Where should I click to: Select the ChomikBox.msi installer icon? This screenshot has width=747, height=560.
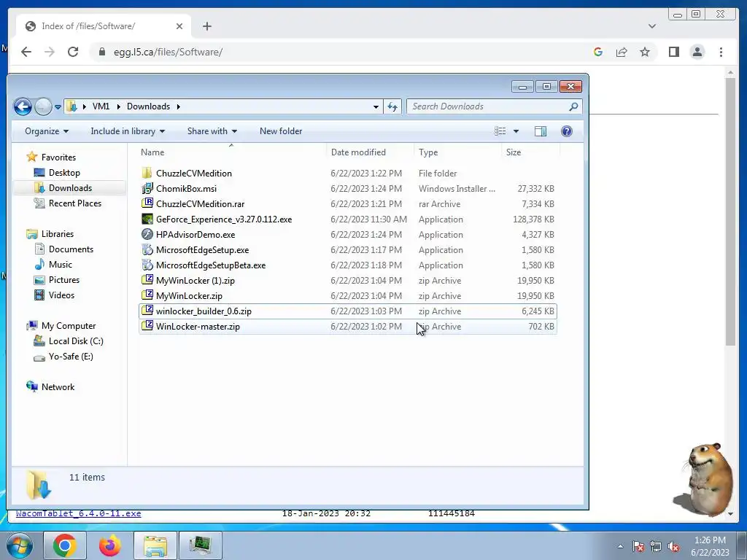coord(147,188)
